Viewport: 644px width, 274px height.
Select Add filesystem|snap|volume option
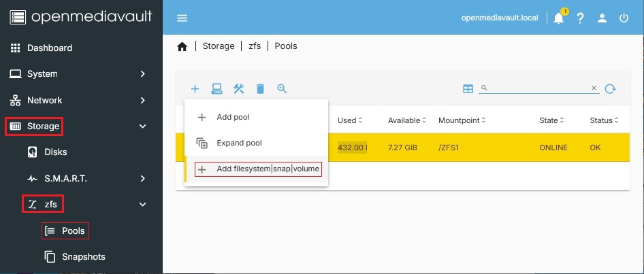pyautogui.click(x=268, y=169)
